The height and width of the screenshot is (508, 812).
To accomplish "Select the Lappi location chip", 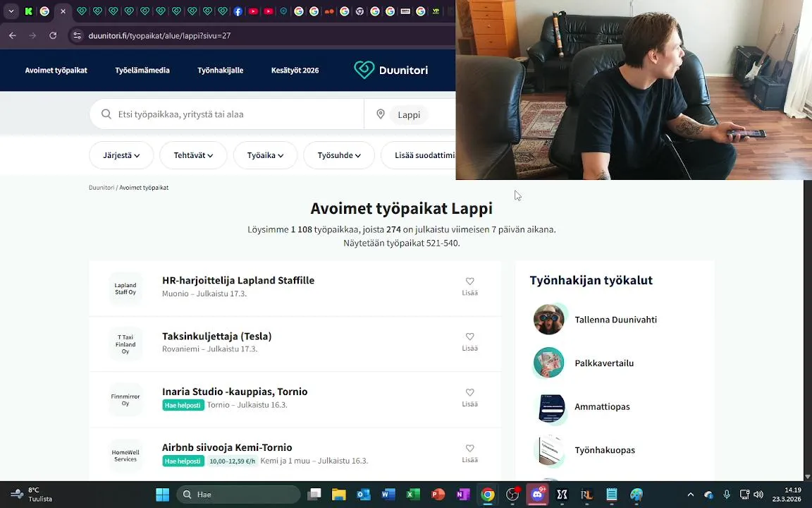I will (x=409, y=114).
